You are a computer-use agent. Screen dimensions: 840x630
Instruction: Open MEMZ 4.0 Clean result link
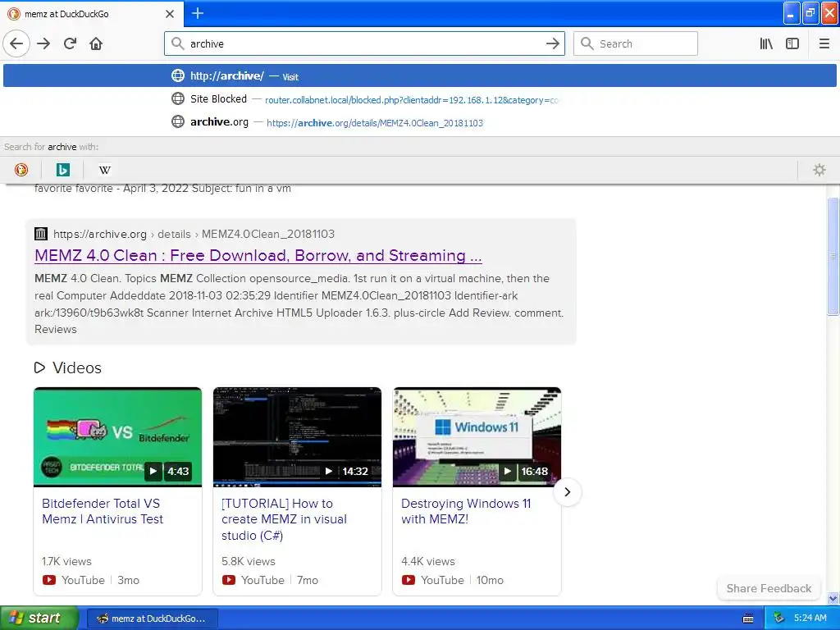coord(258,256)
